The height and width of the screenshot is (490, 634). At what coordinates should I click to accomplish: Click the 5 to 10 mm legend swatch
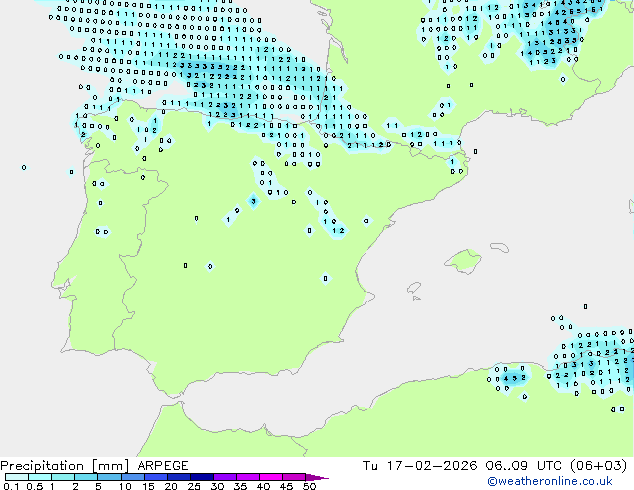tap(109, 477)
